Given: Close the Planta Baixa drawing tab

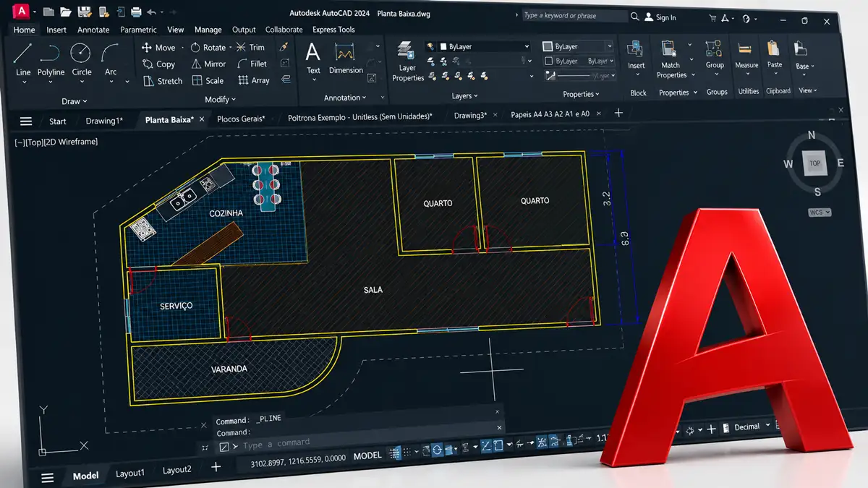Looking at the screenshot, I should point(202,119).
